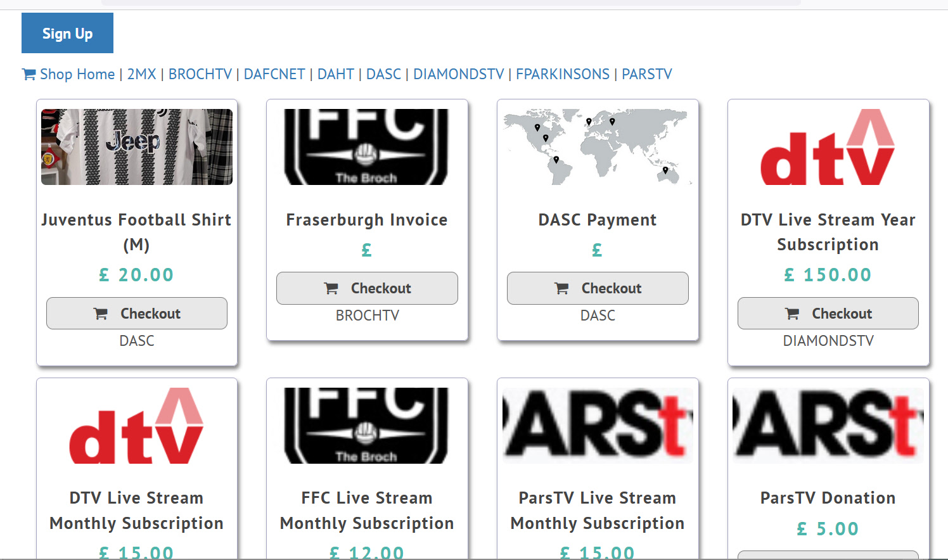Navigate to DIAMONDSTV category
948x560 pixels.
click(x=459, y=74)
